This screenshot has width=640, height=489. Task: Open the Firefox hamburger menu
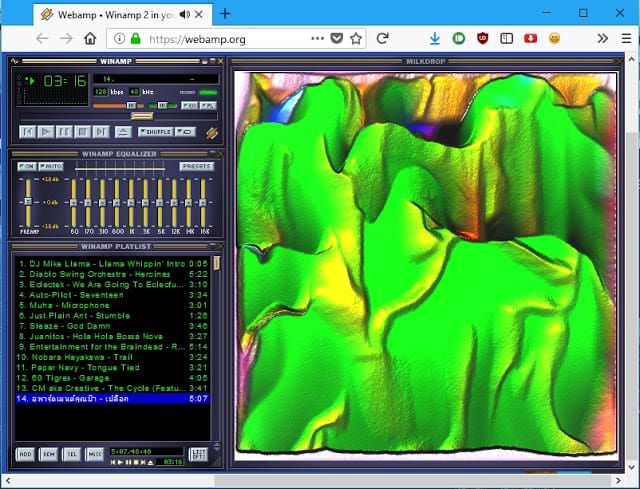click(x=626, y=39)
